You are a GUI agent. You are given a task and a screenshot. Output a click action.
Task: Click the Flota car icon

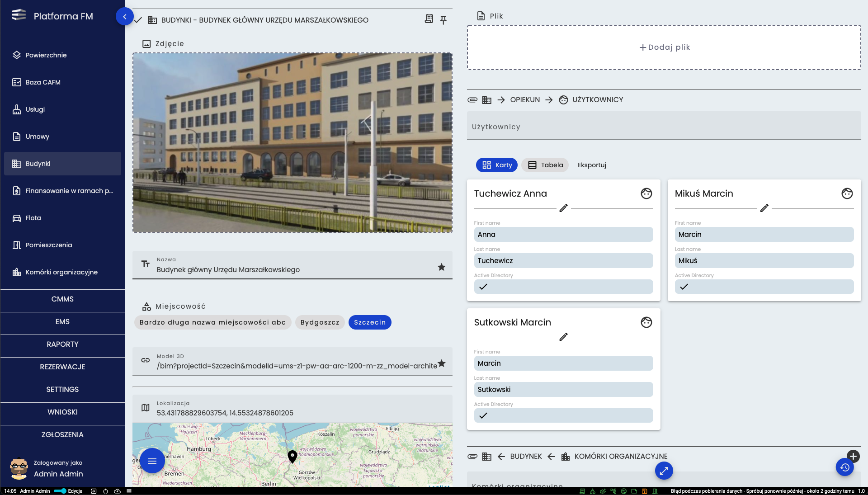point(17,218)
